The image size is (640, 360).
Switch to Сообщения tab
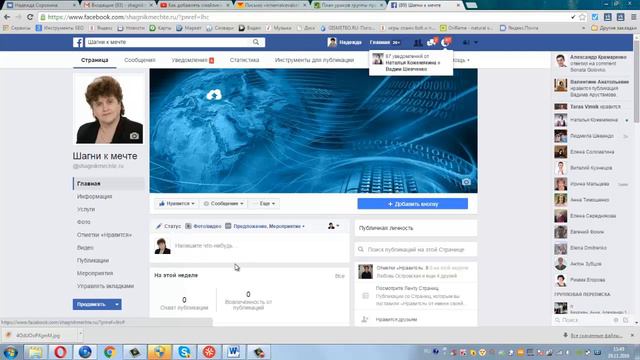pos(140,60)
